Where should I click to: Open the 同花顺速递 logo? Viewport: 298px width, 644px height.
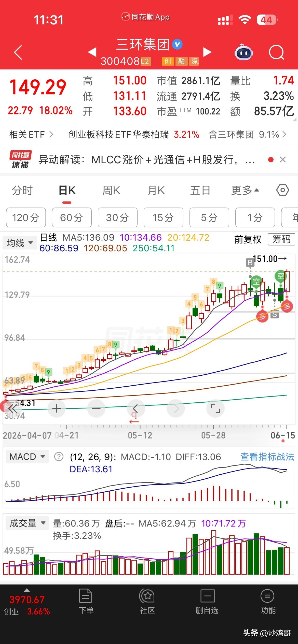(x=20, y=160)
